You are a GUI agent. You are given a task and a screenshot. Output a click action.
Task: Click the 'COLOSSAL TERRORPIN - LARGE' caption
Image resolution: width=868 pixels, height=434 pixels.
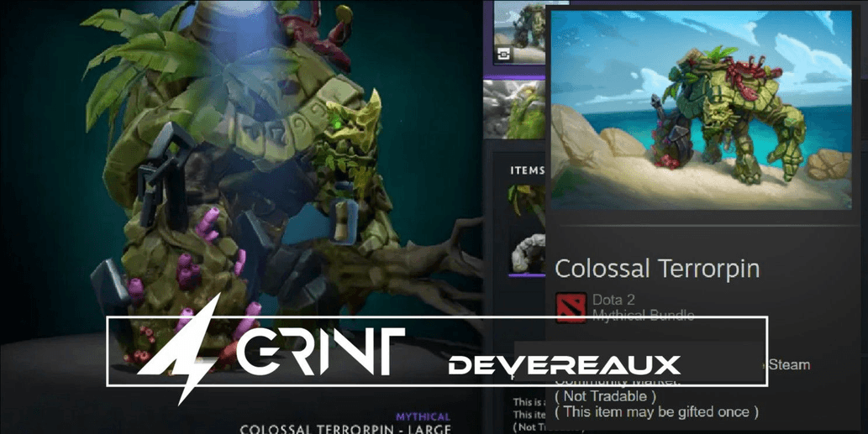(x=345, y=429)
